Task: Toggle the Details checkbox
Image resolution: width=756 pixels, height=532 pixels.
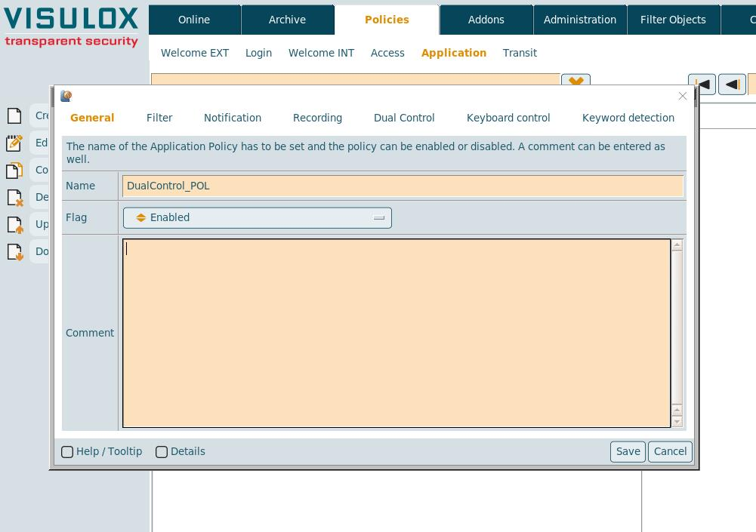Action: [162, 452]
